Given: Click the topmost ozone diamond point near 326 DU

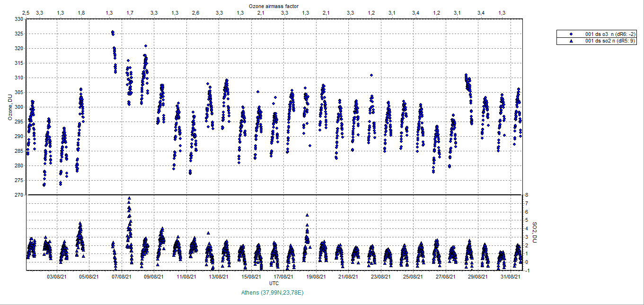Looking at the screenshot, I should pyautogui.click(x=112, y=32).
